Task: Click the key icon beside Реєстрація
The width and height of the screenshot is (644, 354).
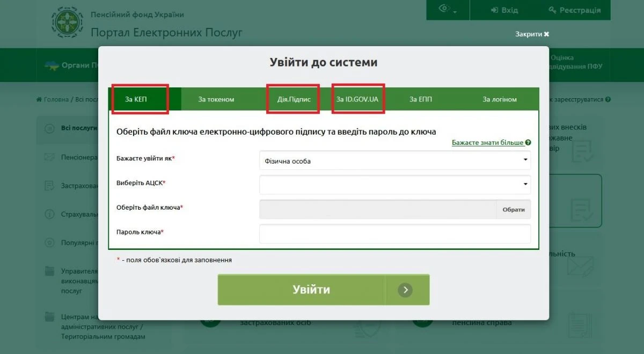Action: (552, 10)
